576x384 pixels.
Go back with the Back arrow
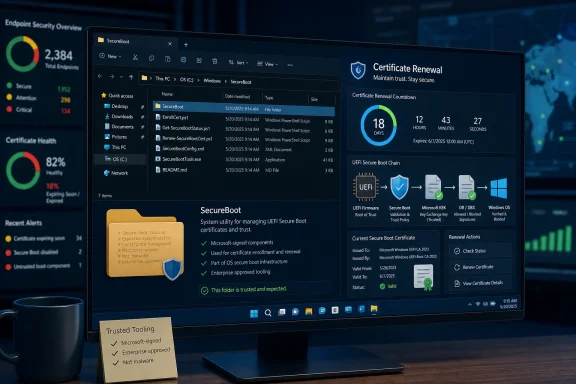click(x=100, y=76)
